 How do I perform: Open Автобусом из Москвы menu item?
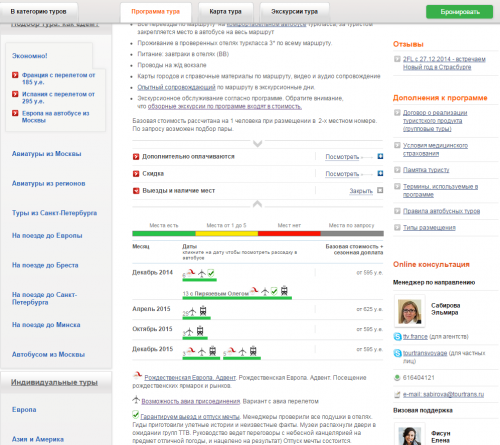click(48, 354)
